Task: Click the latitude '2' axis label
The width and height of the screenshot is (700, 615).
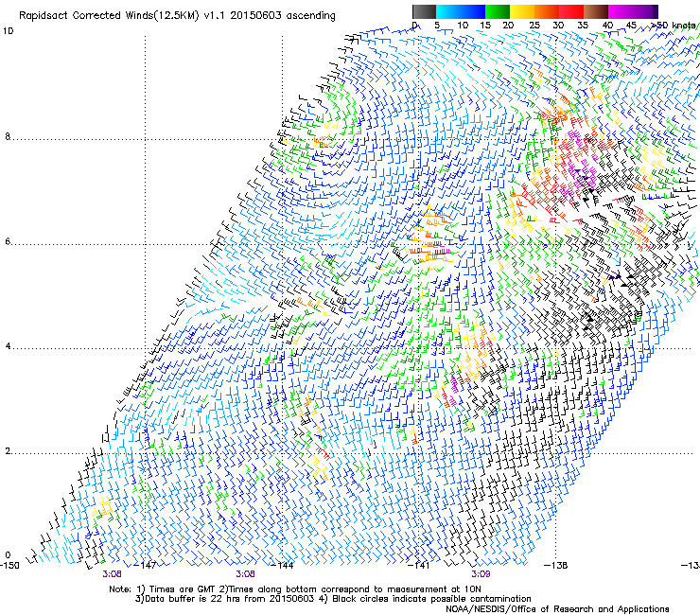Action: coord(8,451)
